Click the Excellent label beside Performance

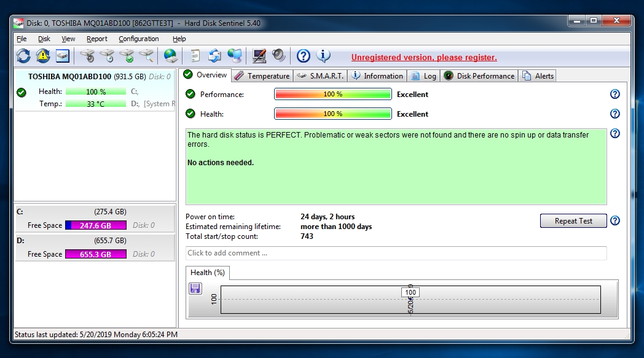(x=412, y=95)
